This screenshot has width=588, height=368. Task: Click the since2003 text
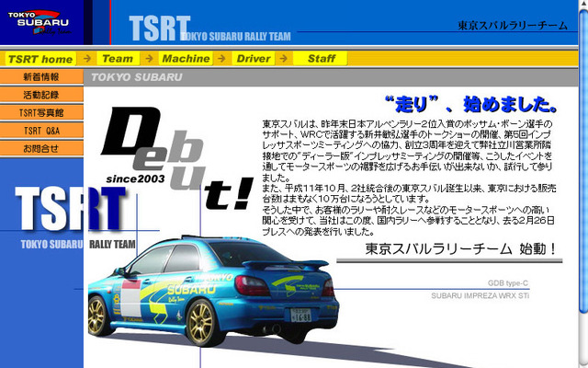[x=135, y=179]
